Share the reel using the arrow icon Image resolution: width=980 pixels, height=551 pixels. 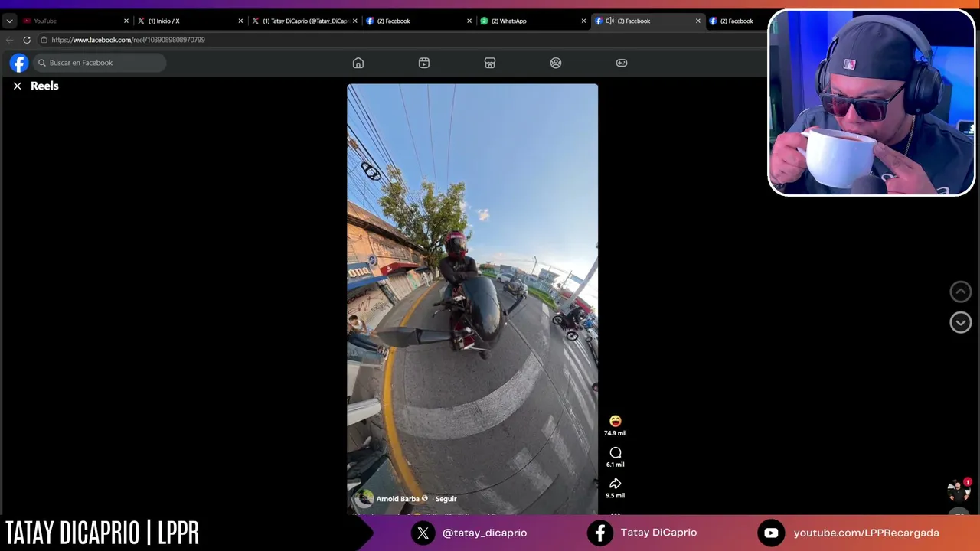[616, 484]
